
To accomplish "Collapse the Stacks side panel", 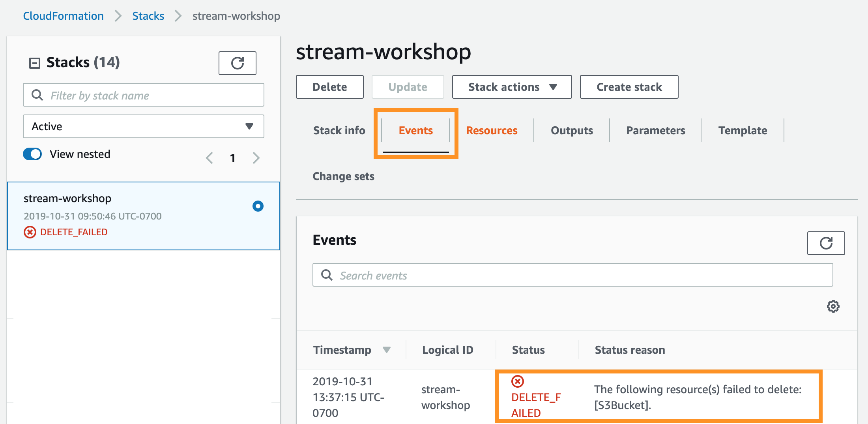I will click(x=35, y=63).
